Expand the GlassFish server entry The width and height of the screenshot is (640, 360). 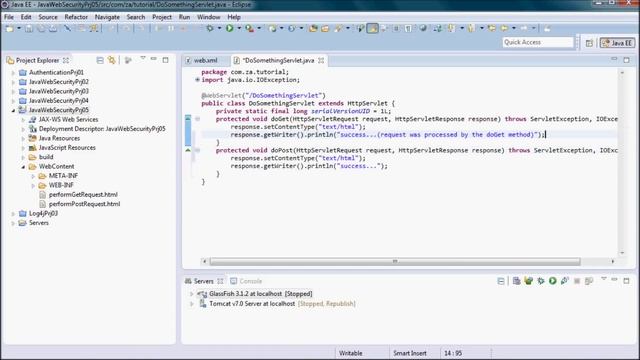pyautogui.click(x=191, y=294)
